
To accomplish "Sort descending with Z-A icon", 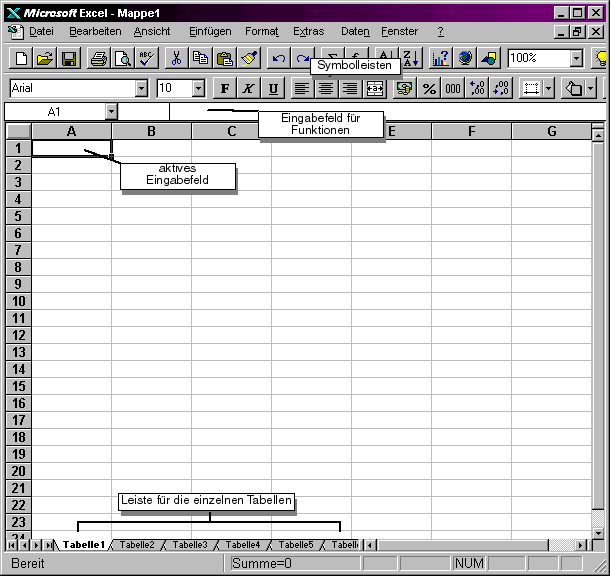I will [411, 58].
